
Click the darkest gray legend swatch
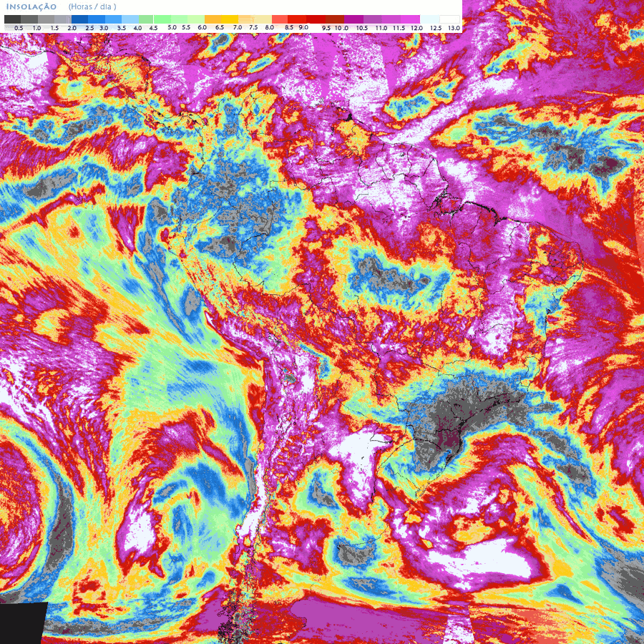13,19
